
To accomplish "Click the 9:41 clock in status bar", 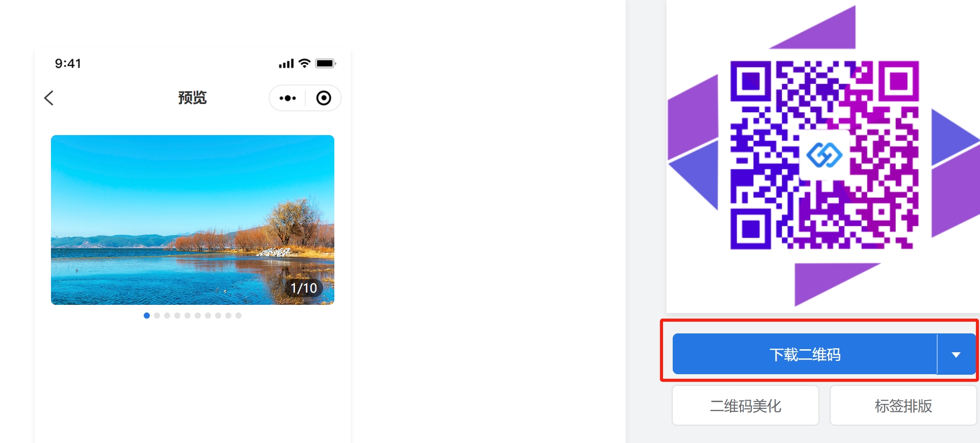I will point(68,63).
